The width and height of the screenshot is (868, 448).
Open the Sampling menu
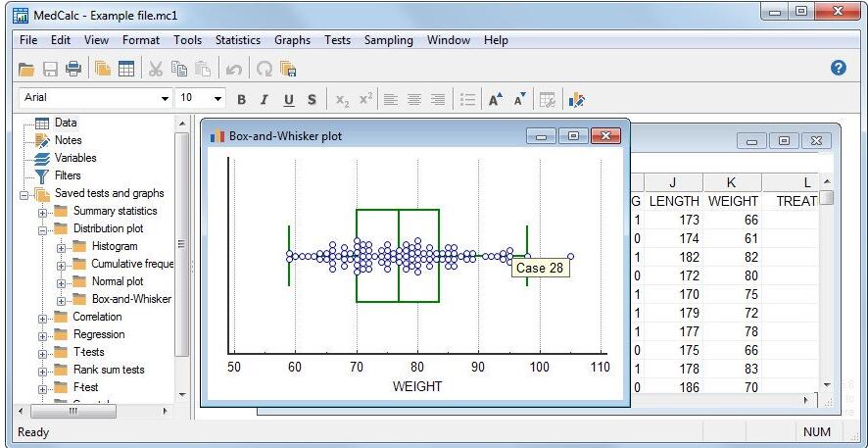389,40
